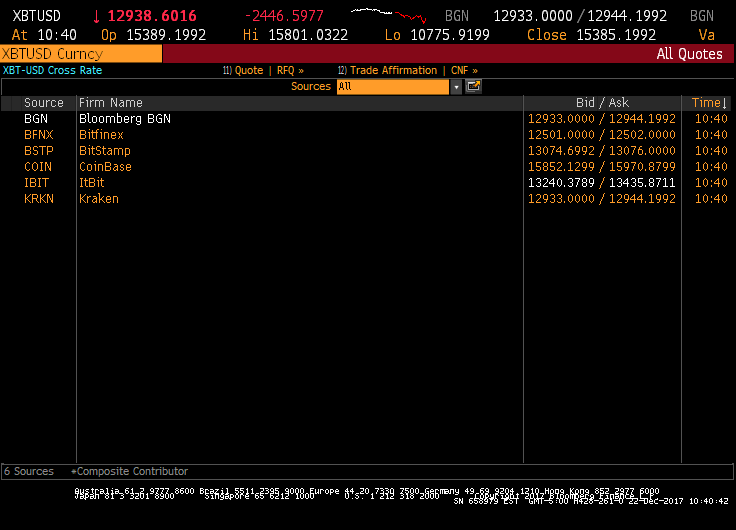Select the COIN source code
Viewport: 736px width, 530px height.
(x=38, y=167)
